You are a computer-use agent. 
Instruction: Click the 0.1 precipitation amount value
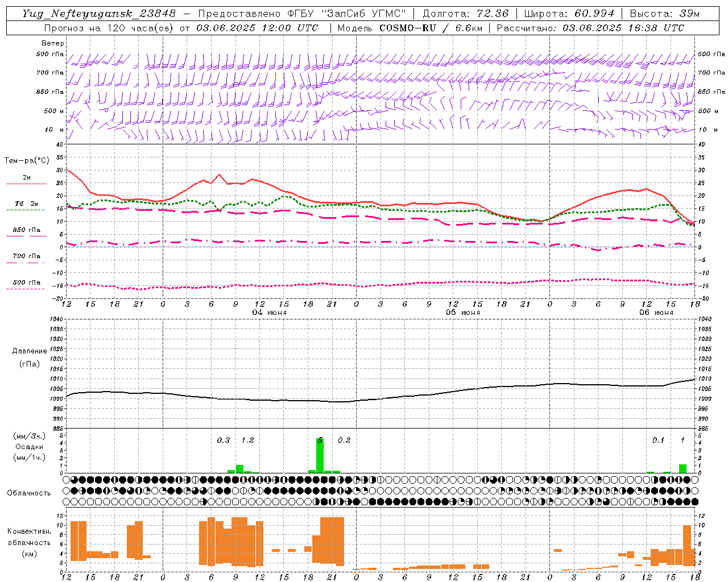658,440
